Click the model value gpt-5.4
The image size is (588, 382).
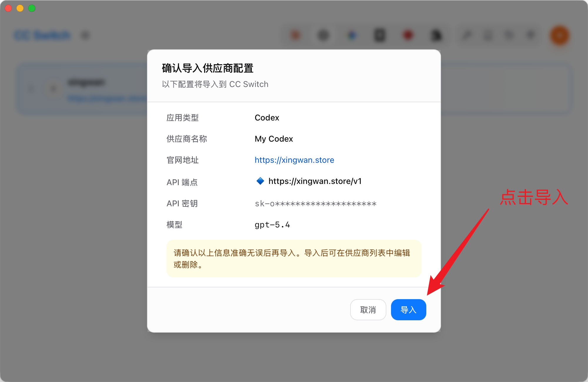pyautogui.click(x=272, y=225)
